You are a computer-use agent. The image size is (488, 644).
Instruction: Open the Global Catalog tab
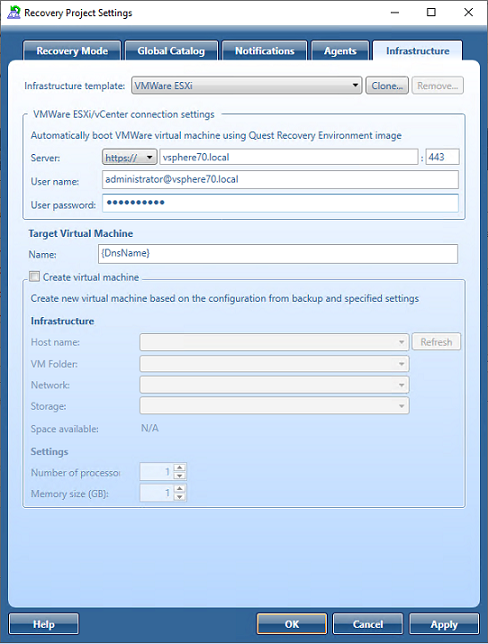171,51
